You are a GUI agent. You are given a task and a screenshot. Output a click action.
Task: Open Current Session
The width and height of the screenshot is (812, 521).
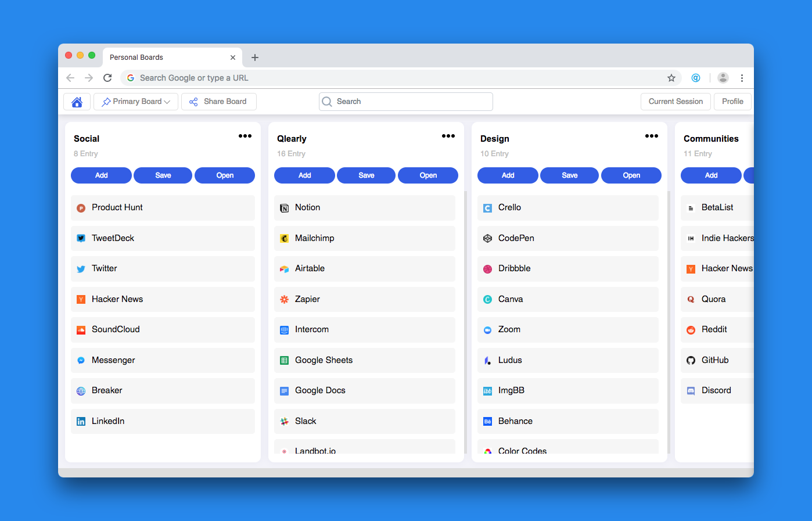pyautogui.click(x=676, y=102)
